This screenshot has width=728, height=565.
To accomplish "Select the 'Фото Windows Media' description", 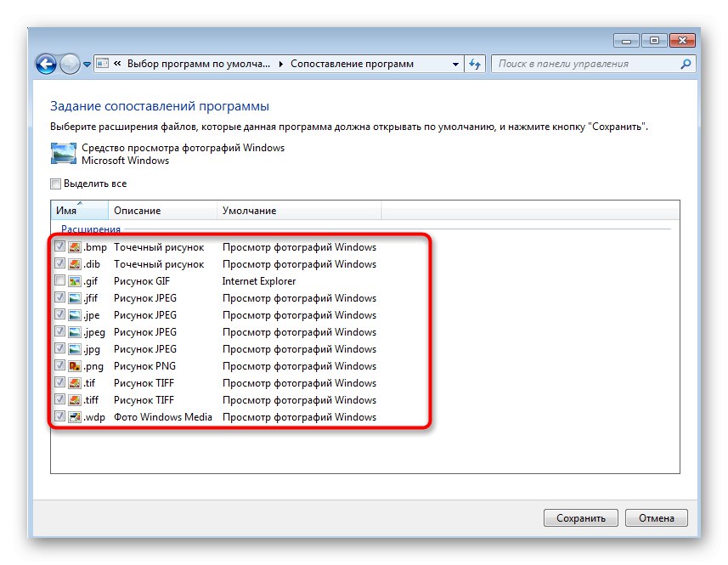I will (x=163, y=417).
